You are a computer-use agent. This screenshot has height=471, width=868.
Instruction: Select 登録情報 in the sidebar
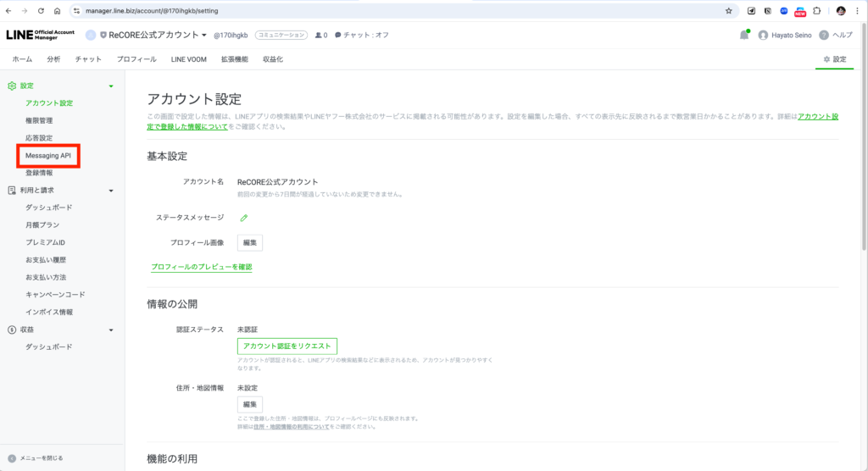click(x=39, y=173)
